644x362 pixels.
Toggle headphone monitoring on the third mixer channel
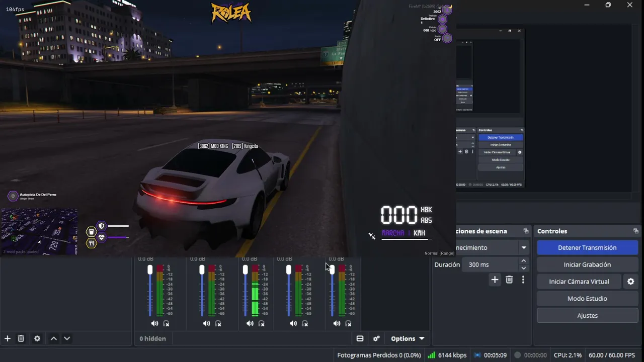pyautogui.click(x=262, y=323)
